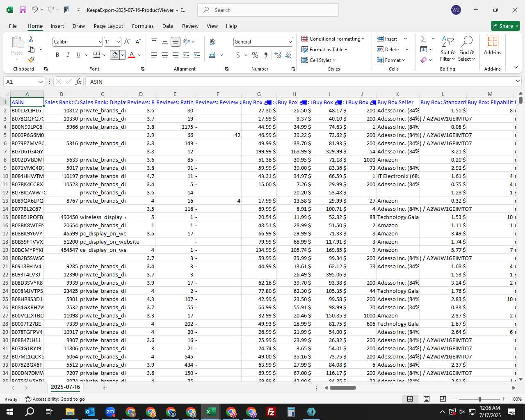Viewport: 525px width, 420px height.
Task: Switch to the Review ribbon tab
Action: click(x=190, y=26)
